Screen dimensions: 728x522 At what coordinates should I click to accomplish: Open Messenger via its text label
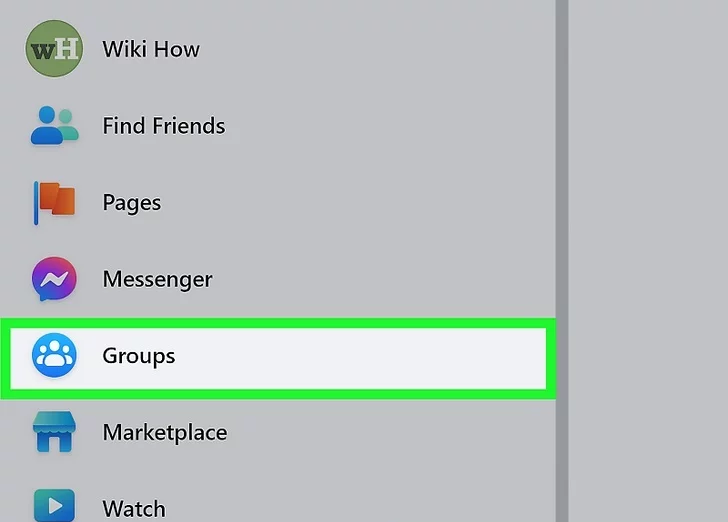[x=157, y=280]
